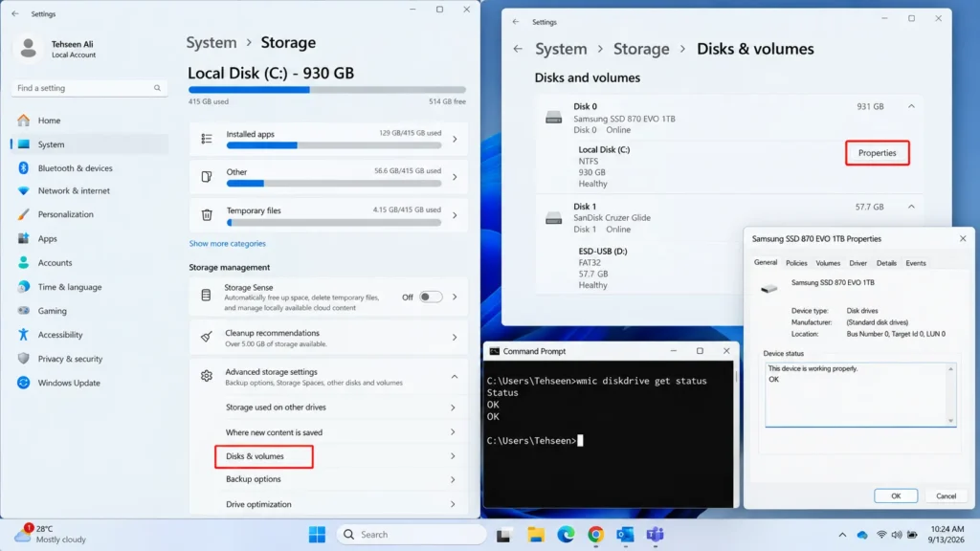Switch to Driver tab in Properties dialog

coord(858,263)
